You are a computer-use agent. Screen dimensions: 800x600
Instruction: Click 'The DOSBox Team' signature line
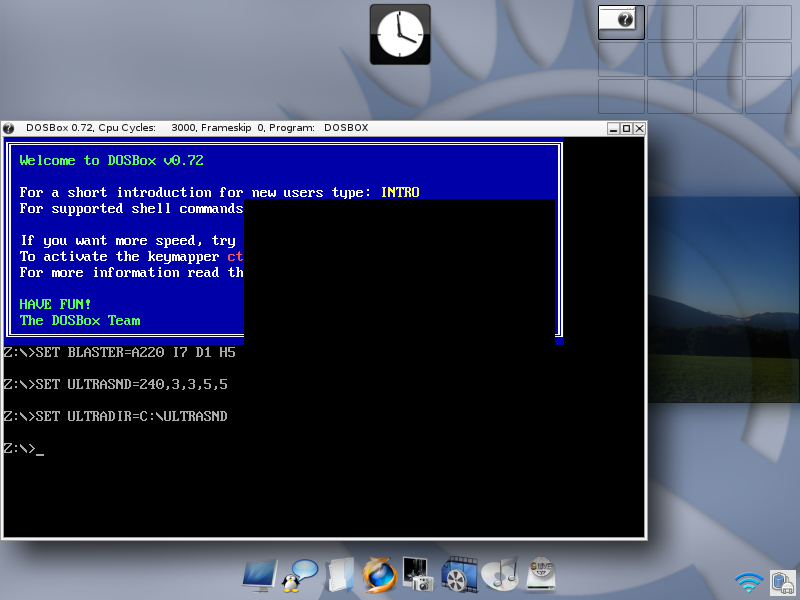pyautogui.click(x=80, y=320)
